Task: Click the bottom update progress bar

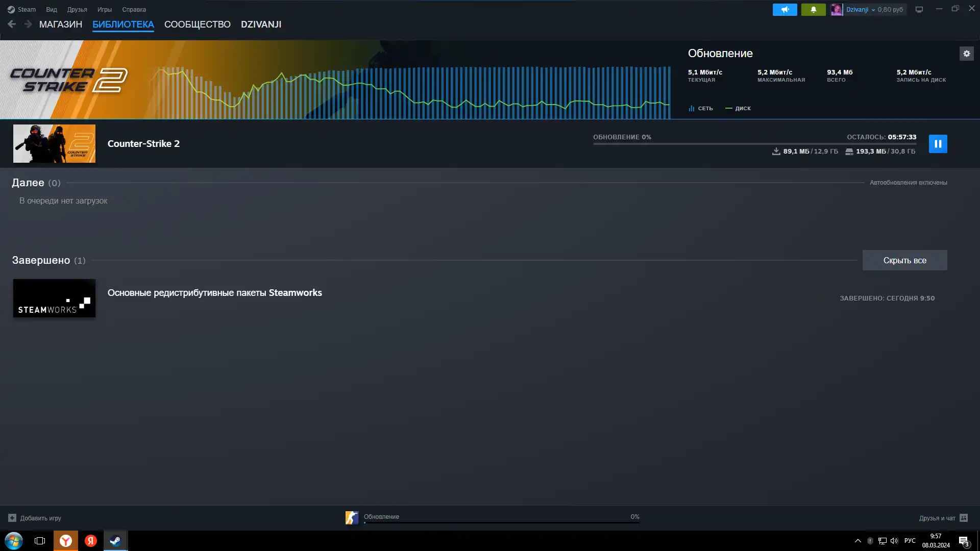Action: [x=501, y=521]
